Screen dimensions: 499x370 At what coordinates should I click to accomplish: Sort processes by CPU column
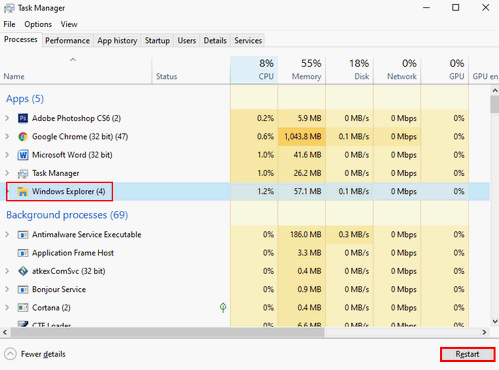pos(254,70)
